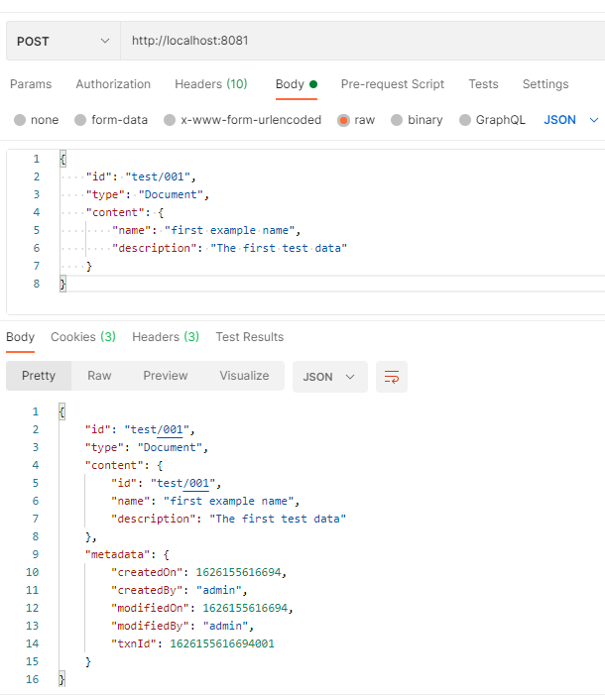Screen dimensions: 605x700
Task: Select the form-data radio option
Action: pyautogui.click(x=80, y=120)
